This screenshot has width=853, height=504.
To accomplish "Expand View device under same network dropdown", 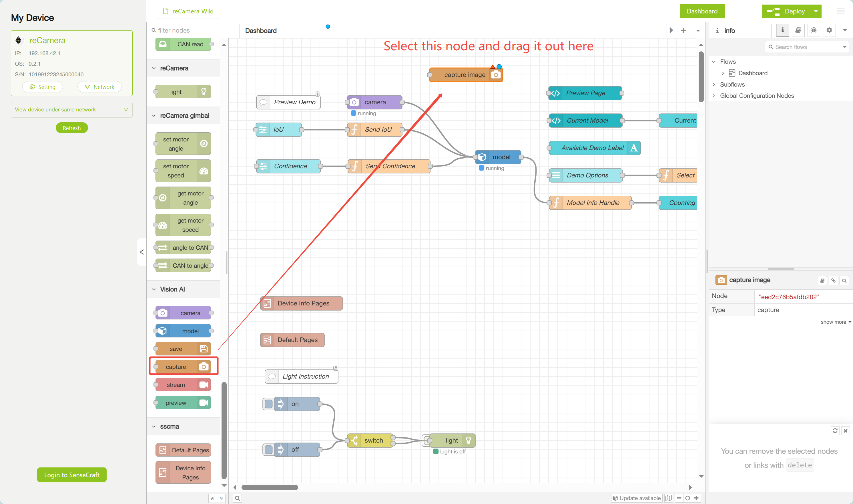I will pyautogui.click(x=126, y=109).
